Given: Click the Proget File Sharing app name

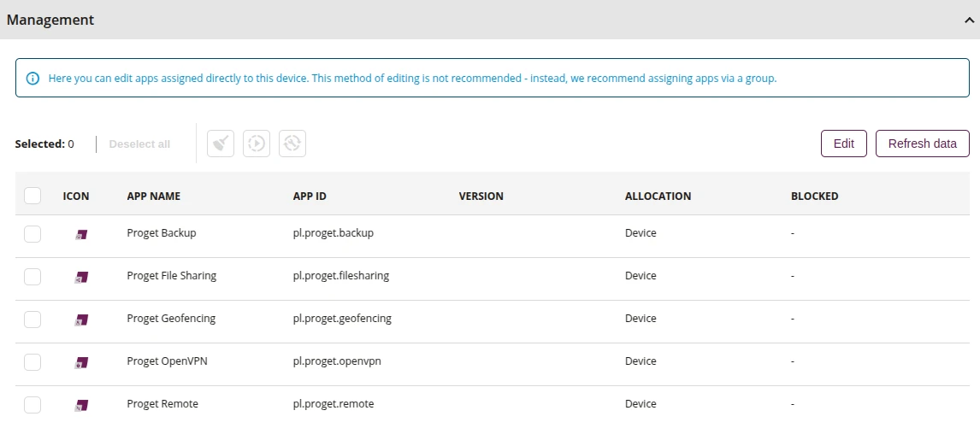Looking at the screenshot, I should [172, 275].
